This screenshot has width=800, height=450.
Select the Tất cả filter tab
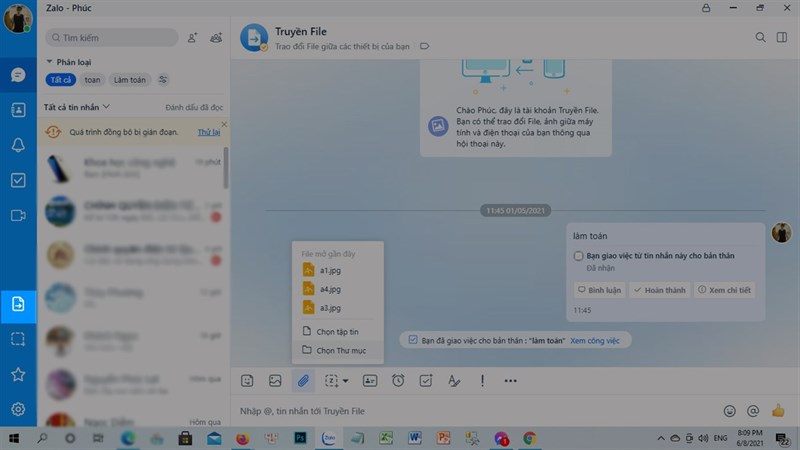(x=61, y=80)
